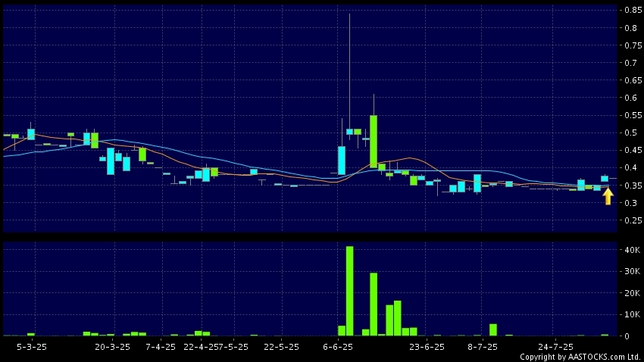Select the 0.75 price axis label
This screenshot has width=644, height=362.
click(x=633, y=45)
